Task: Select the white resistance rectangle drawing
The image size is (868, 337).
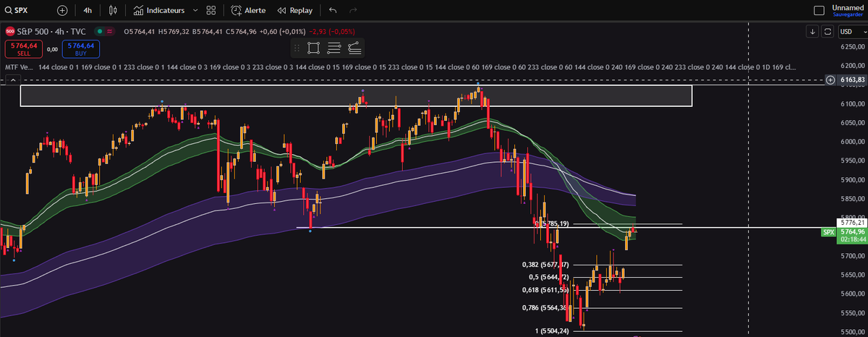Action: (x=356, y=95)
